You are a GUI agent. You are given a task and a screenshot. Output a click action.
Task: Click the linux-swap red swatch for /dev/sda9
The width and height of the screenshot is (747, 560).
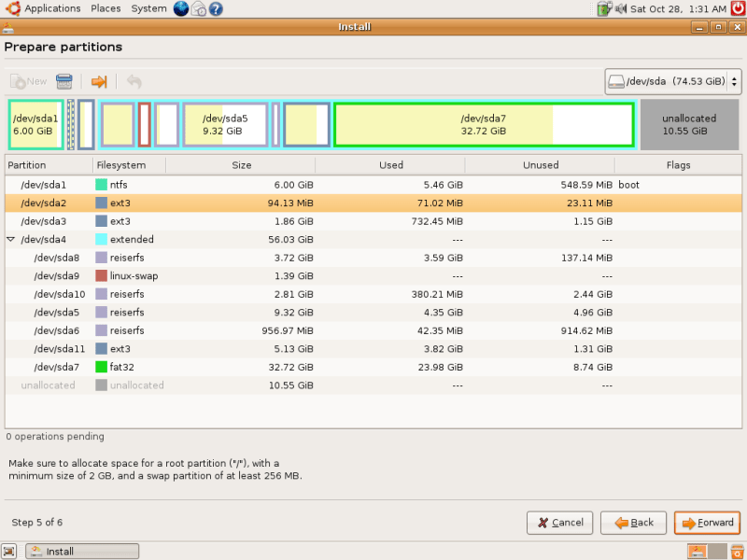[101, 275]
